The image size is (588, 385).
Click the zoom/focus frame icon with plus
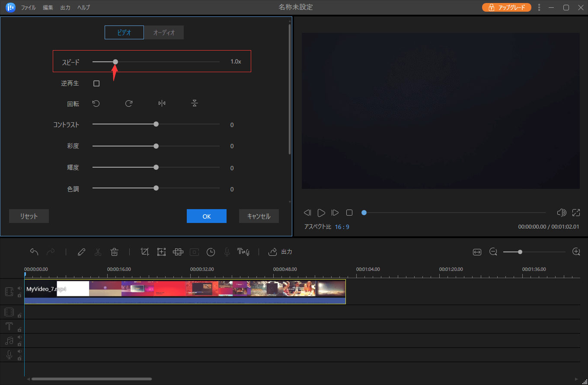coord(161,252)
